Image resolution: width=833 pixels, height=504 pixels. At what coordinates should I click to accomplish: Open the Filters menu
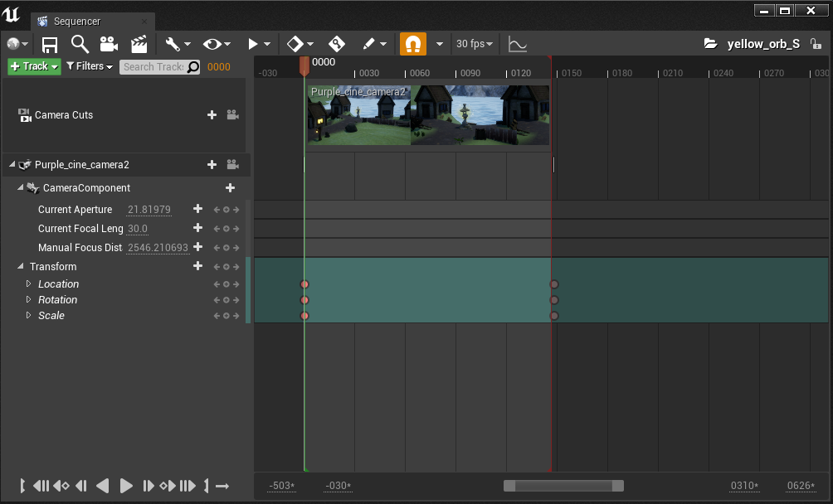coord(89,66)
